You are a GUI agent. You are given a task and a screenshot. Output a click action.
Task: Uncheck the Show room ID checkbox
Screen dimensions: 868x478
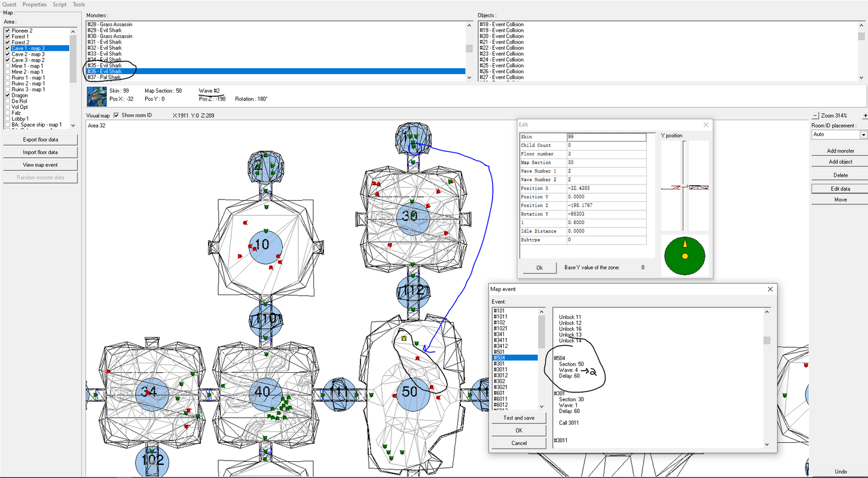pos(117,115)
